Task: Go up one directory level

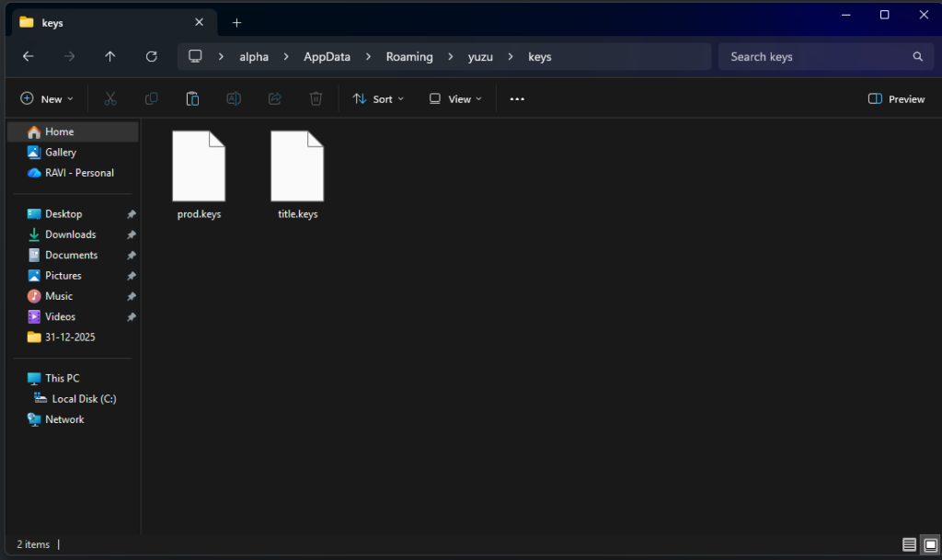Action: [x=110, y=56]
